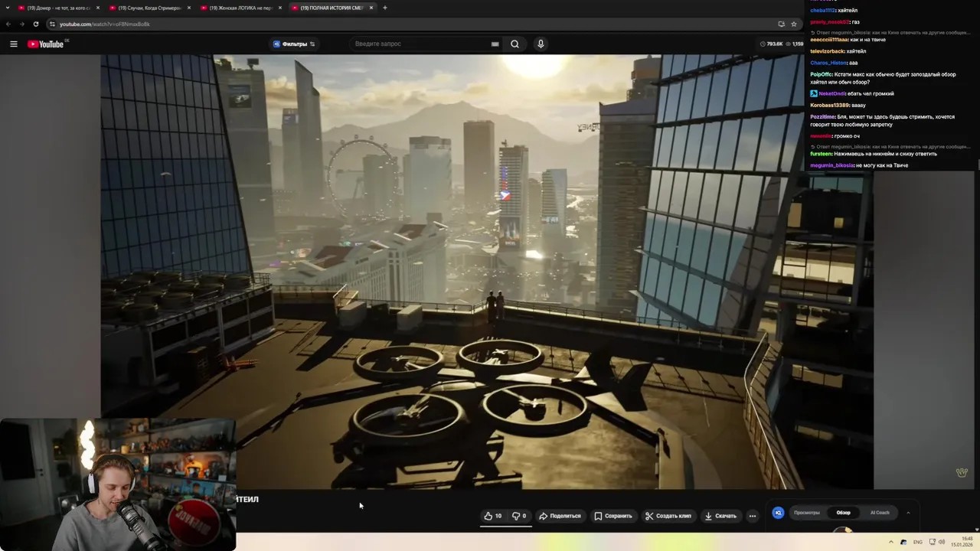This screenshot has height=551, width=980.
Task: Open the volume speaker tray icon
Action: point(942,542)
